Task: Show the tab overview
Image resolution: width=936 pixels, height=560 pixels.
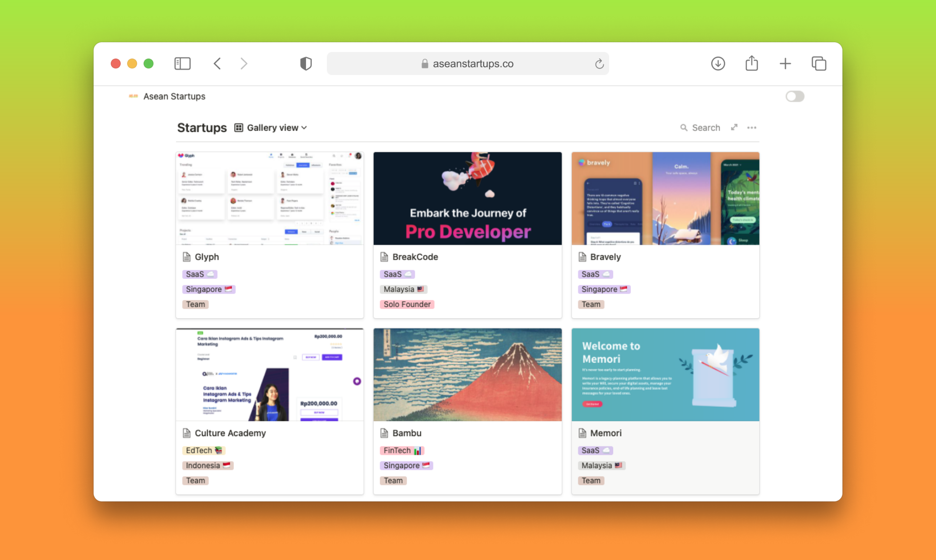Action: (x=819, y=63)
